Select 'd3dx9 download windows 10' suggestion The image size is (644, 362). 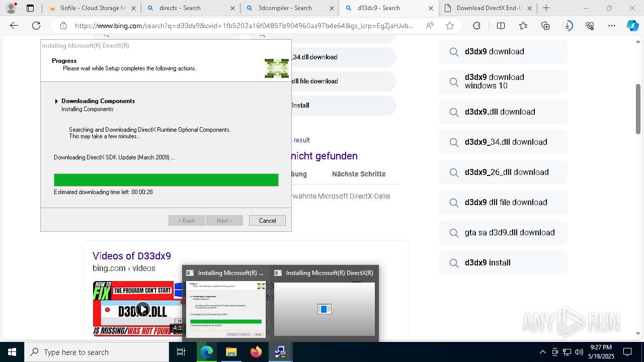[503, 81]
